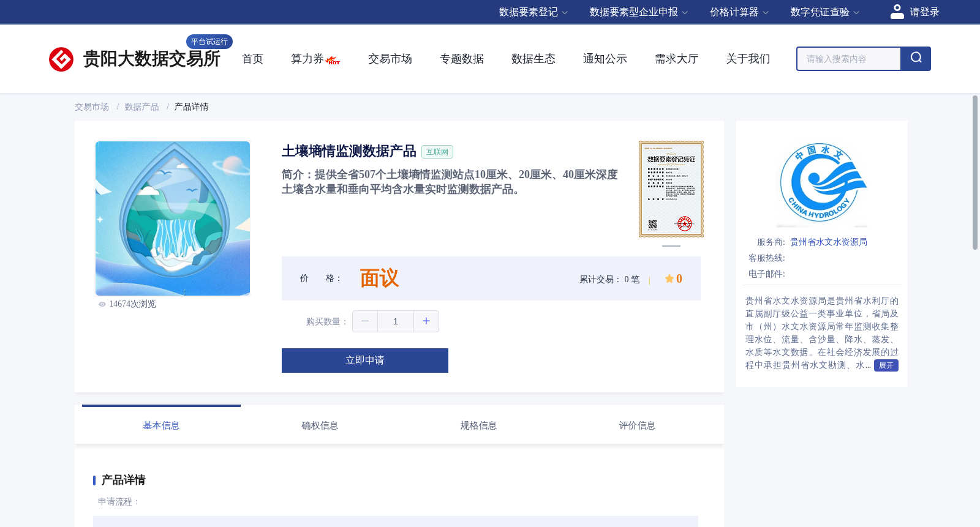Viewport: 980px width, 527px height.
Task: Click the 产品详情 section heading
Action: point(123,480)
